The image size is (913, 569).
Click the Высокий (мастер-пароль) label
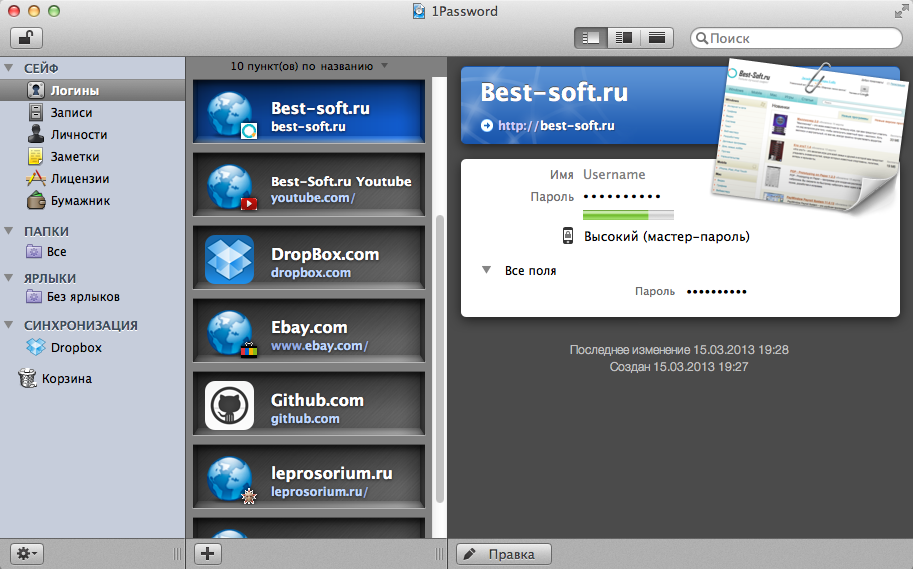(x=667, y=236)
